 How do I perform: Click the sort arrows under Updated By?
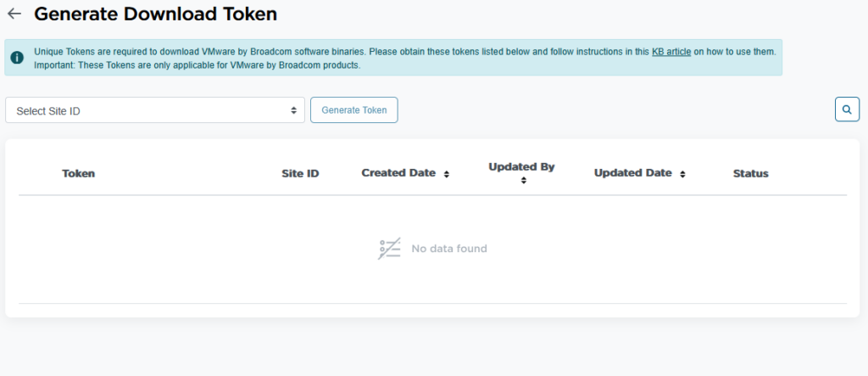(x=523, y=180)
